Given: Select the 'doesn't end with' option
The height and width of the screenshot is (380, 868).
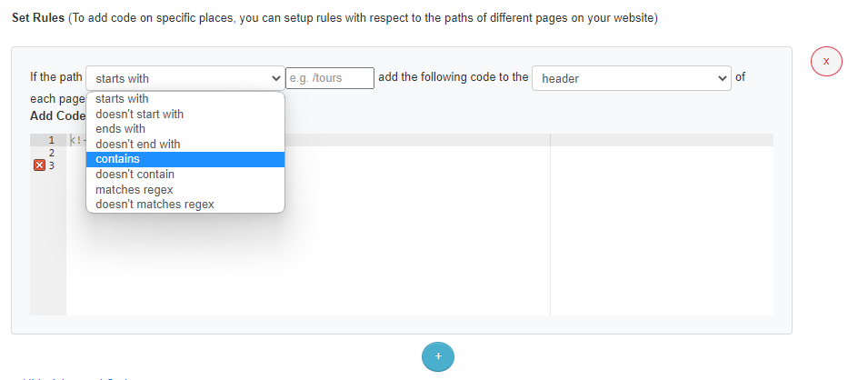Looking at the screenshot, I should 137,144.
